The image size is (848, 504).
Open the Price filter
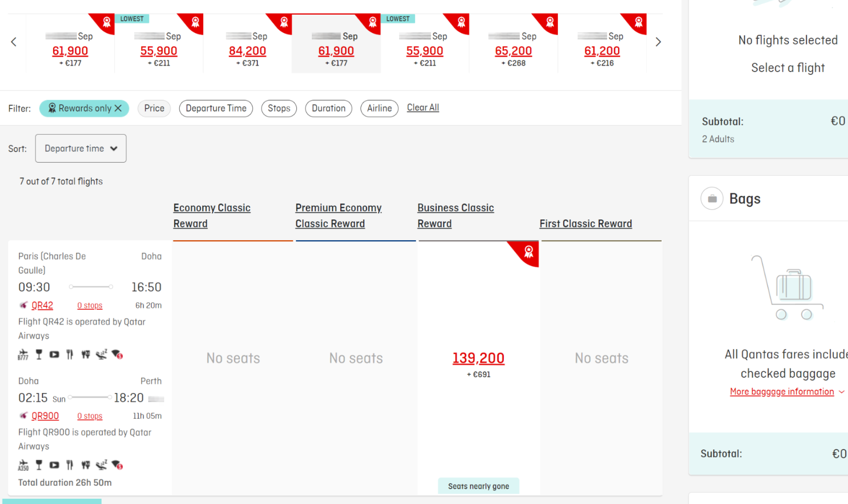coord(154,108)
